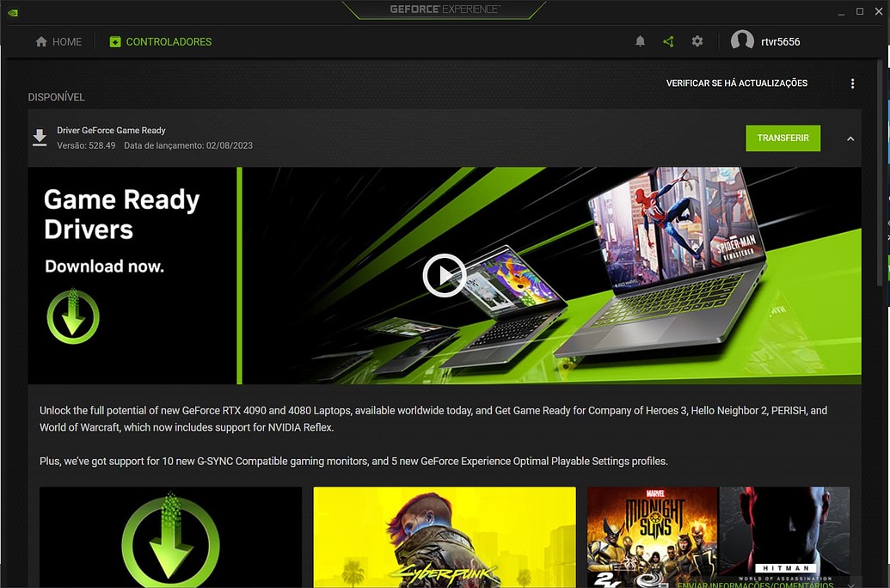Click Data de lançamento: 02/08/2023

click(x=187, y=145)
